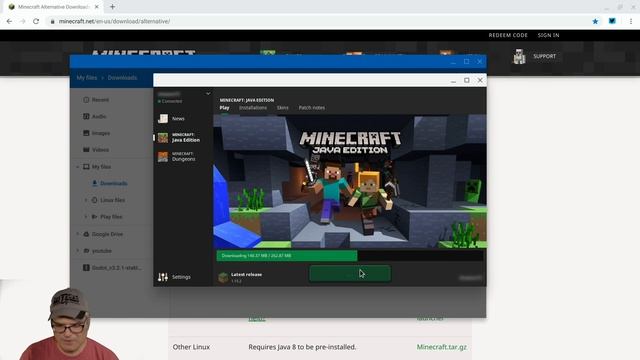Switch to the Play tab
Screen dimensions: 640x360
tap(224, 108)
